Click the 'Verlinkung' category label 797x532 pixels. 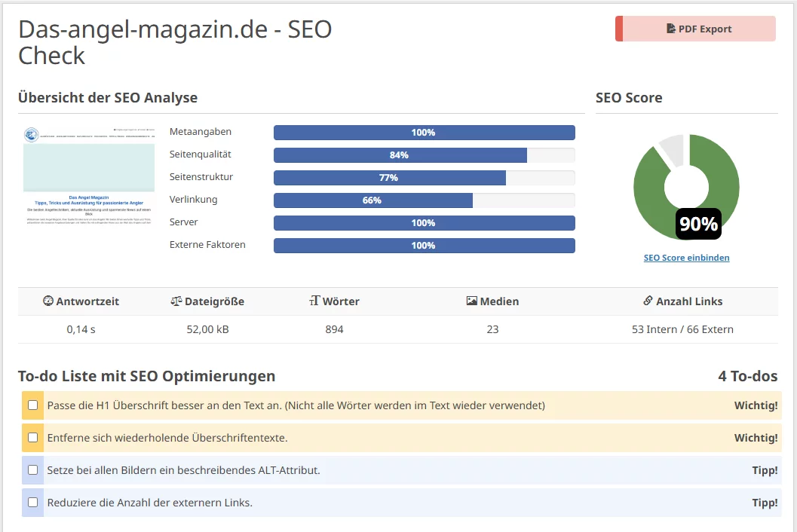pyautogui.click(x=193, y=199)
